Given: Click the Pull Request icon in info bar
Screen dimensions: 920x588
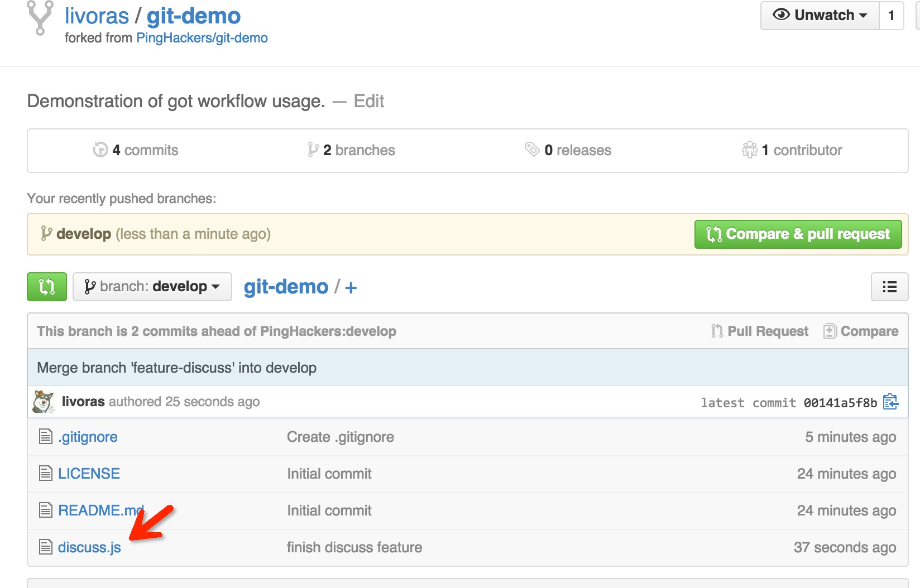Looking at the screenshot, I should pos(717,331).
